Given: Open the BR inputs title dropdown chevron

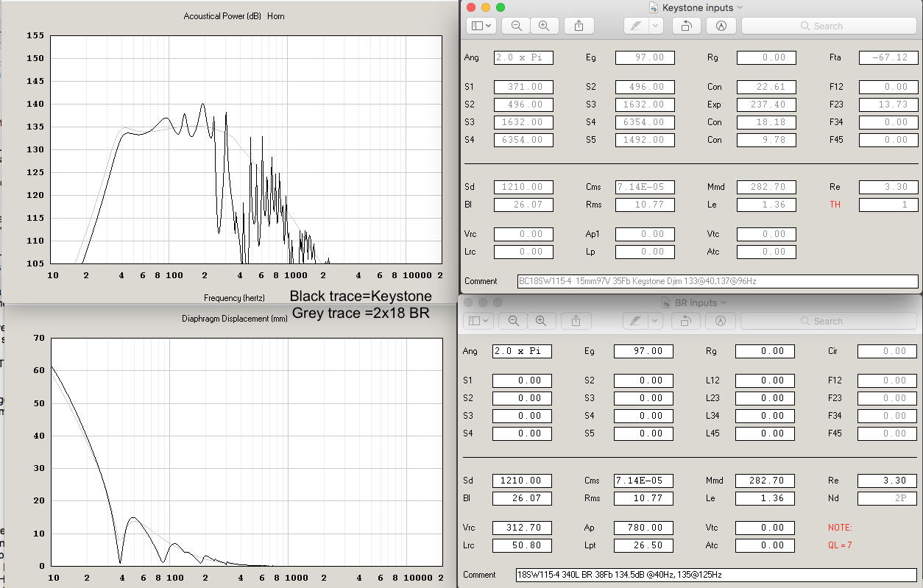Looking at the screenshot, I should (x=724, y=302).
